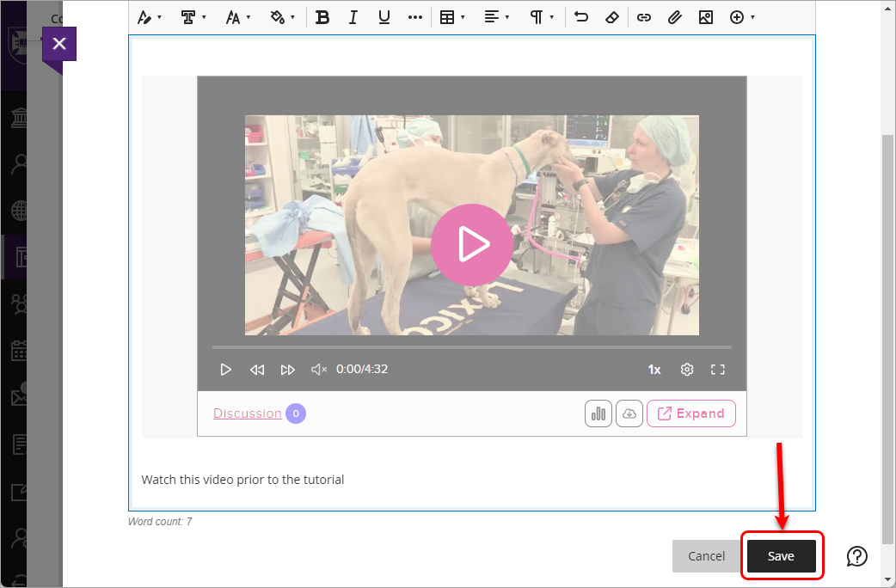Insert an image using the toolbar icon
The image size is (896, 588).
click(x=705, y=17)
